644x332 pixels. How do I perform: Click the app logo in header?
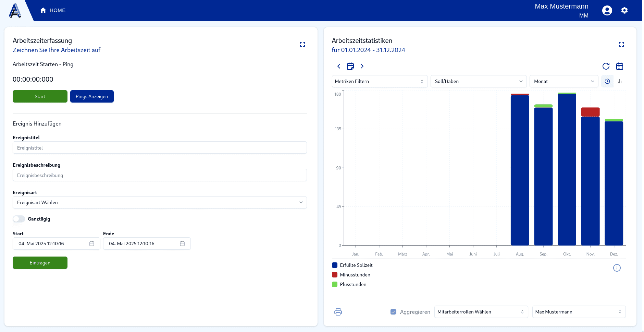(15, 10)
